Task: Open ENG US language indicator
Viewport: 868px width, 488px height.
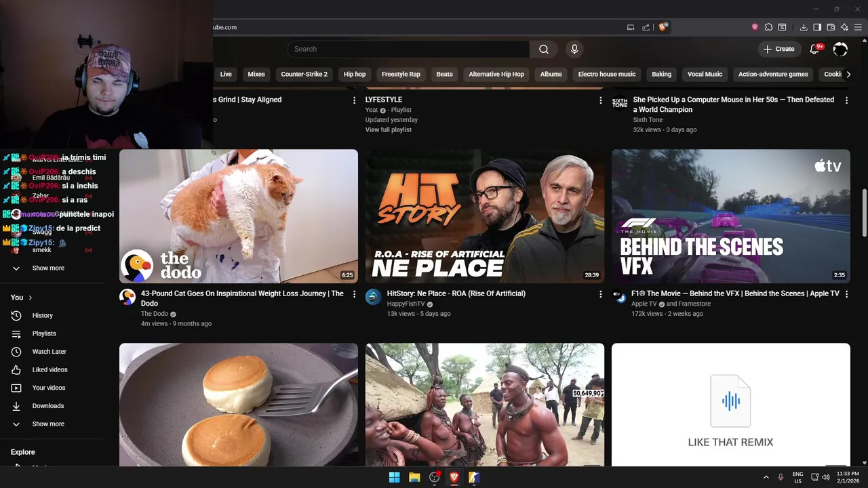Action: [797, 477]
